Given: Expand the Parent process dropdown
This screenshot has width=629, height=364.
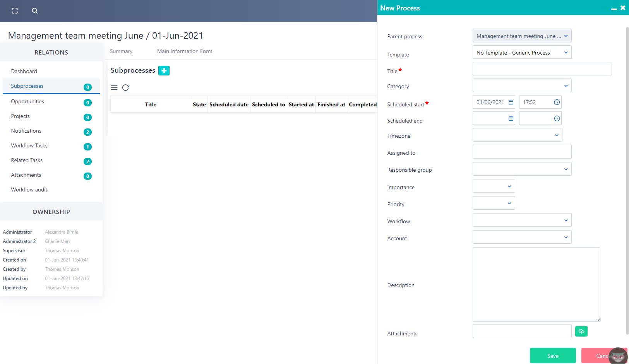Looking at the screenshot, I should 522,36.
